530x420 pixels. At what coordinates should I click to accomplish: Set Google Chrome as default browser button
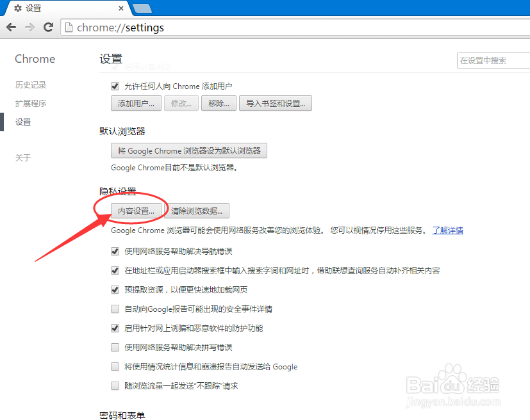click(189, 150)
